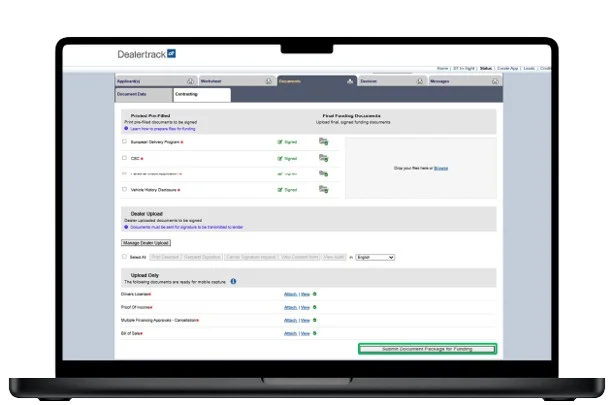The image size is (615, 405).
Task: Click upload icon in European Delivery Program row
Action: 323,142
